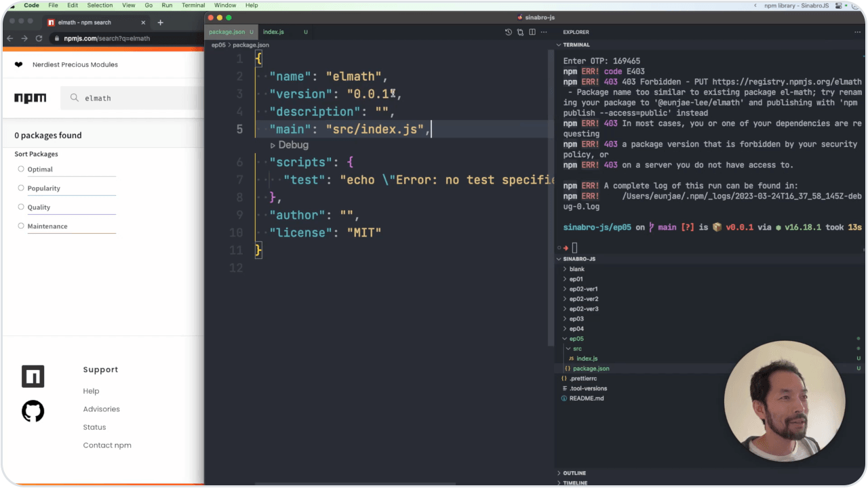The height and width of the screenshot is (488, 868).
Task: Open the Terminal menu
Action: point(193,5)
